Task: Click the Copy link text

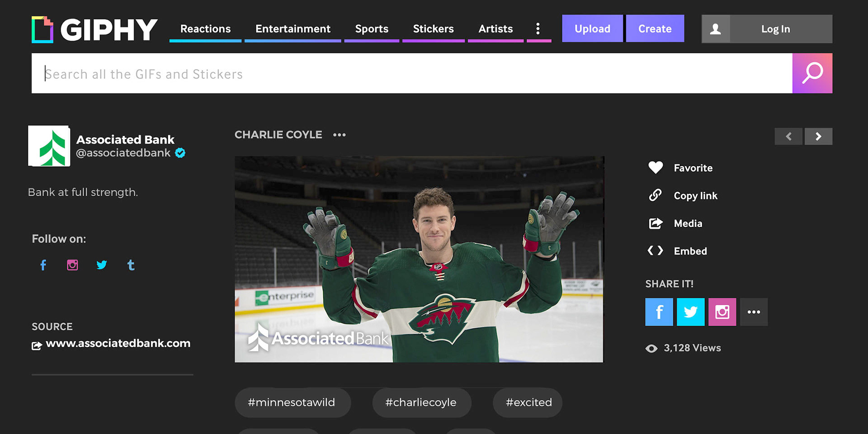Action: (x=695, y=196)
